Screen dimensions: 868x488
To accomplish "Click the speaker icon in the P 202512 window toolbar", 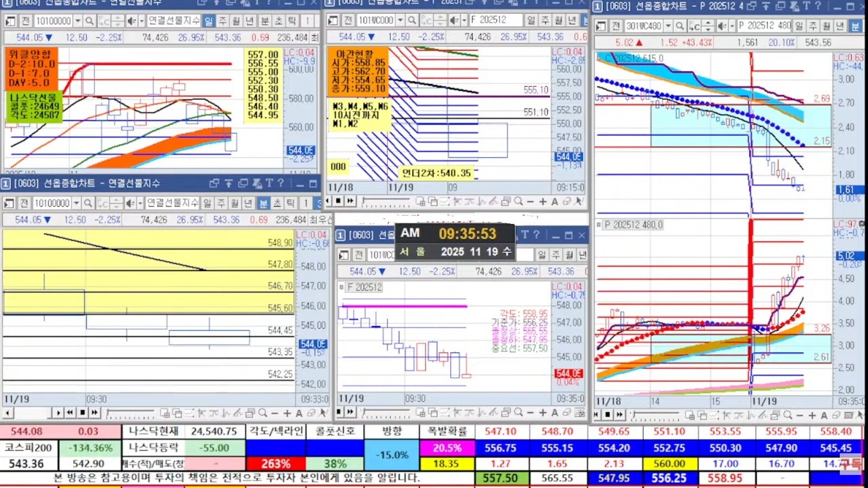I will [x=722, y=26].
